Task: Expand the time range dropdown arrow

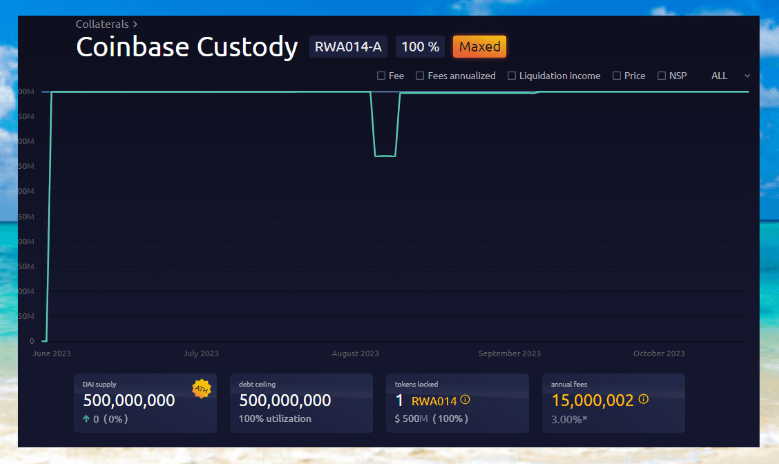Action: [x=747, y=76]
